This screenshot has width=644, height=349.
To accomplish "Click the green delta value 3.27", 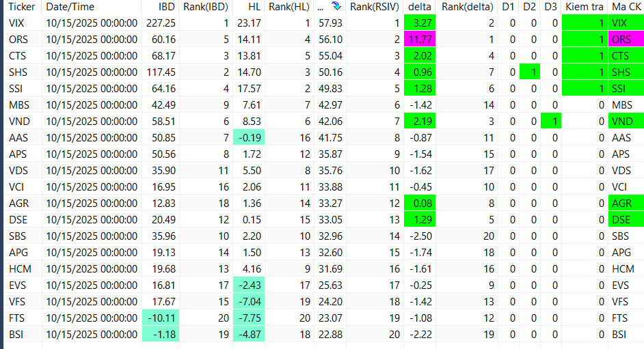I will [420, 23].
